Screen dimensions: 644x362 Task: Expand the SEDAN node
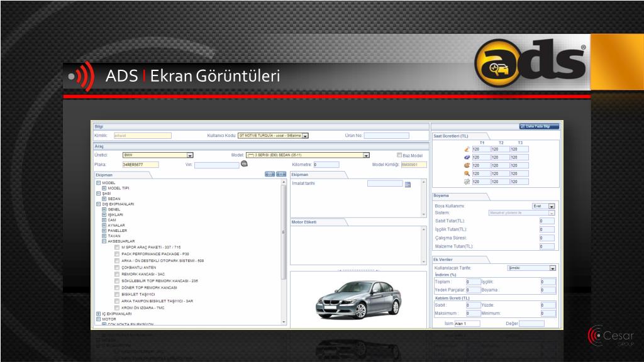pyautogui.click(x=104, y=199)
